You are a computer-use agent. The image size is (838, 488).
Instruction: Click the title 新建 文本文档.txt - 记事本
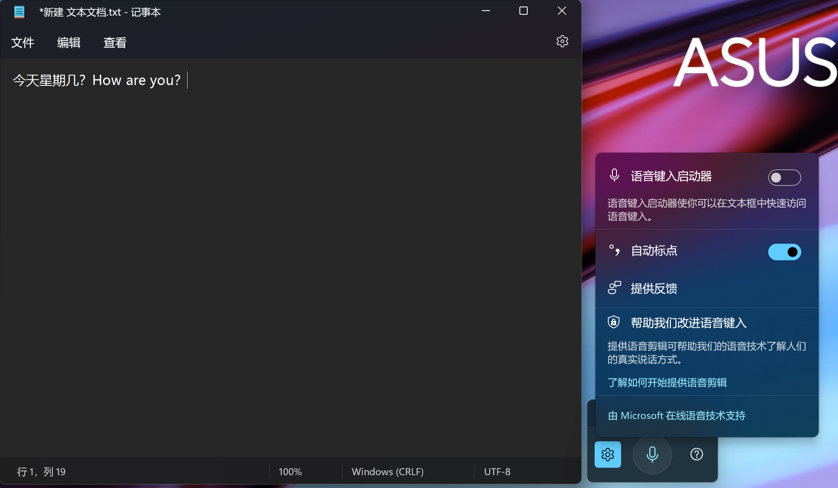coord(99,12)
